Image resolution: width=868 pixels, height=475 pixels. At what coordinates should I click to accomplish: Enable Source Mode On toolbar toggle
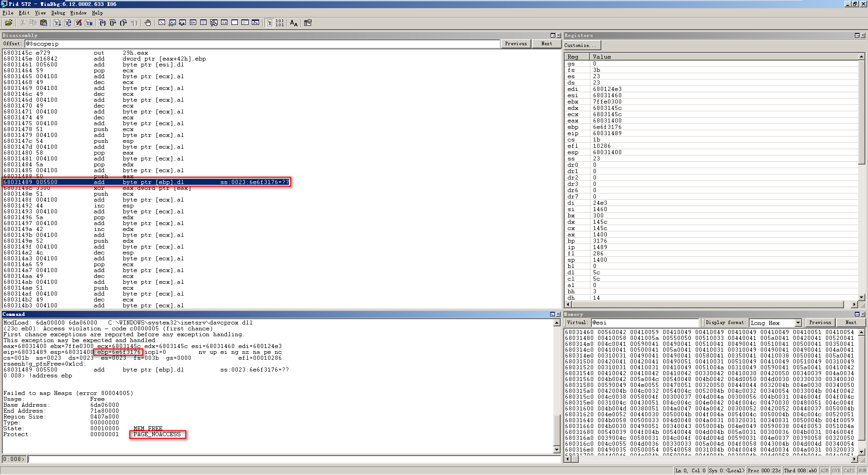point(269,23)
